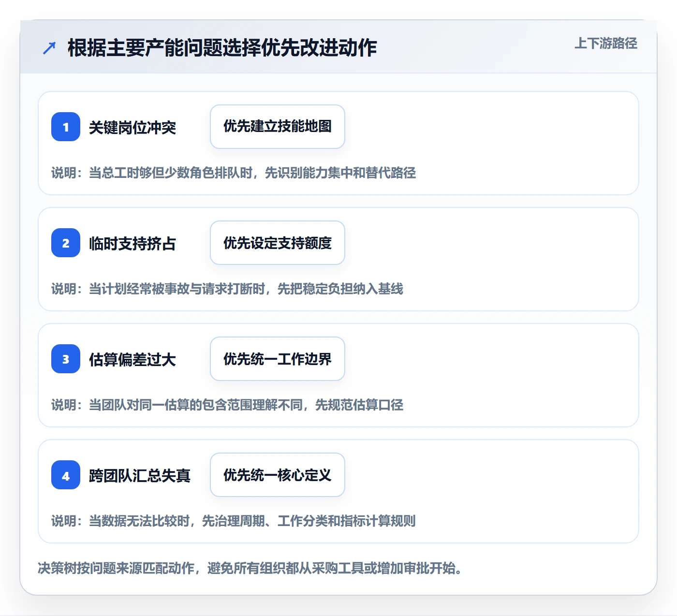Click the explanation about 事故与请求打断
Viewport: 677px width, 616px height.
[227, 289]
